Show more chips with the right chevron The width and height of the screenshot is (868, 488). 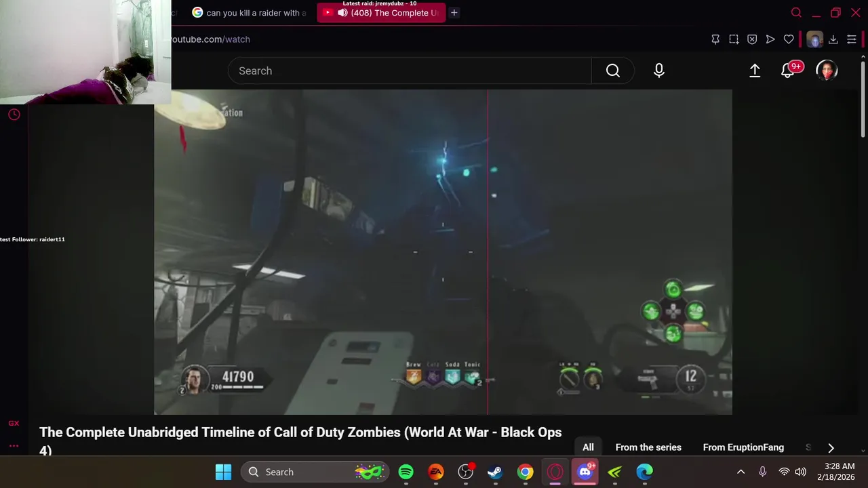[831, 447]
